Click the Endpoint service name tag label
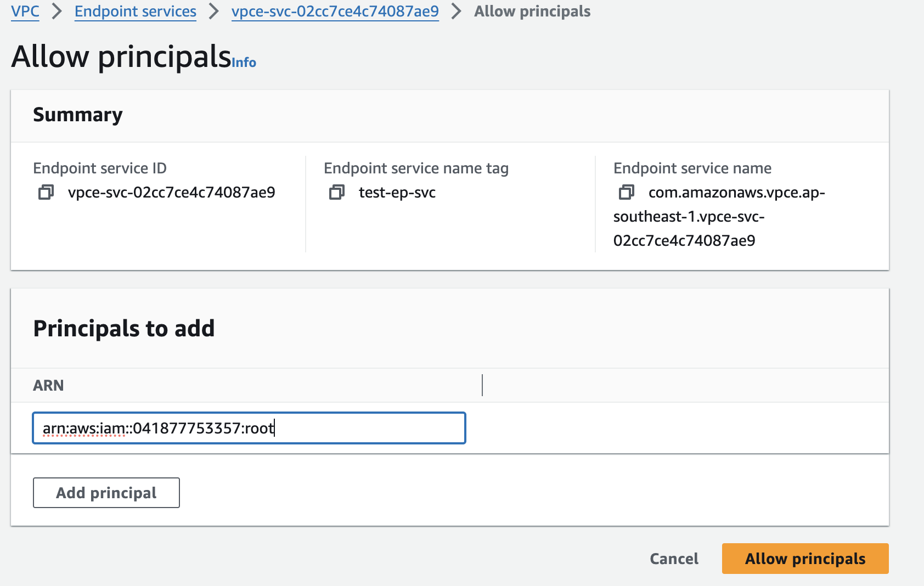The image size is (924, 586). click(x=416, y=168)
